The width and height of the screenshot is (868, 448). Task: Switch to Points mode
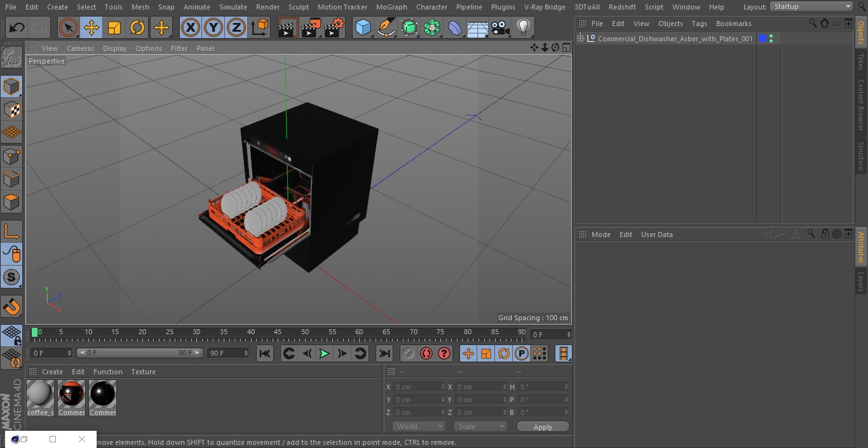pyautogui.click(x=11, y=156)
